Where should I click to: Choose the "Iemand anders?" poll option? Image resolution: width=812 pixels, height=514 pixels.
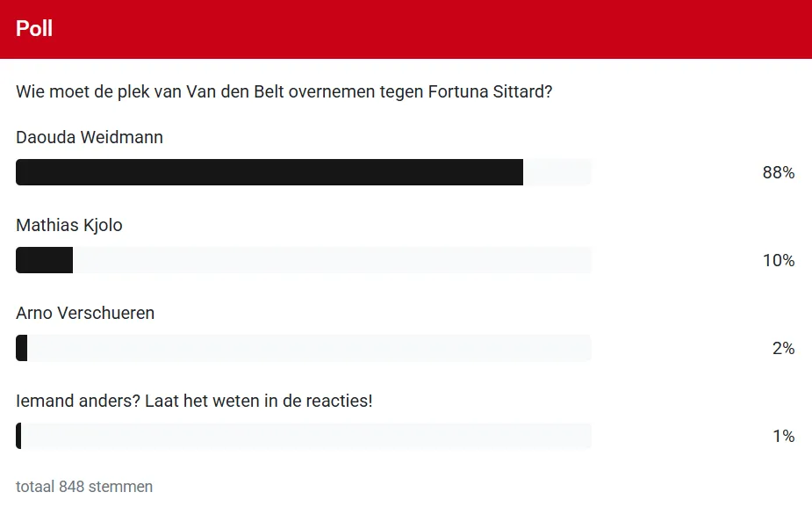(x=194, y=401)
